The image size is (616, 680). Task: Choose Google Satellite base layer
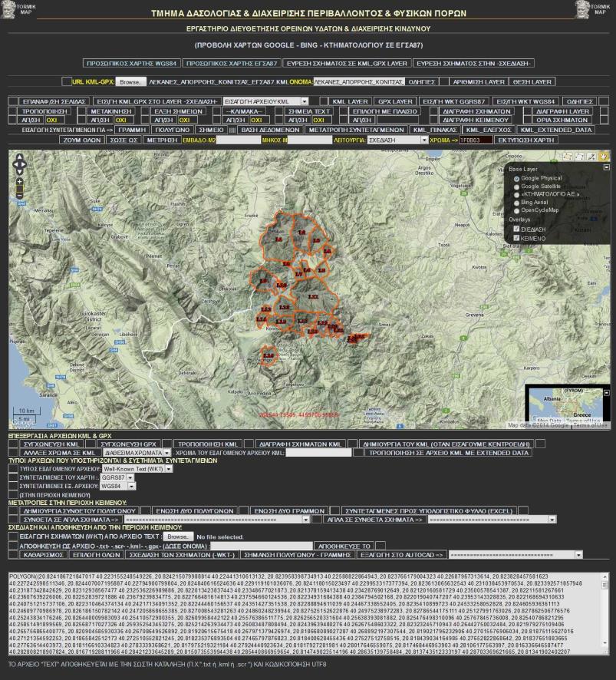(517, 187)
